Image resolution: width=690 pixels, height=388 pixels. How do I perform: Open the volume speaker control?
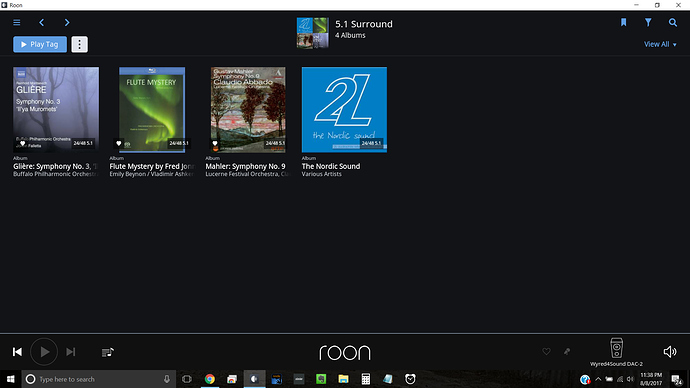[x=670, y=351]
